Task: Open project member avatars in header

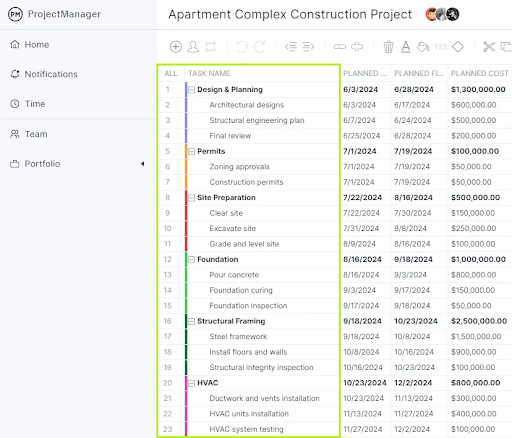Action: pos(442,14)
